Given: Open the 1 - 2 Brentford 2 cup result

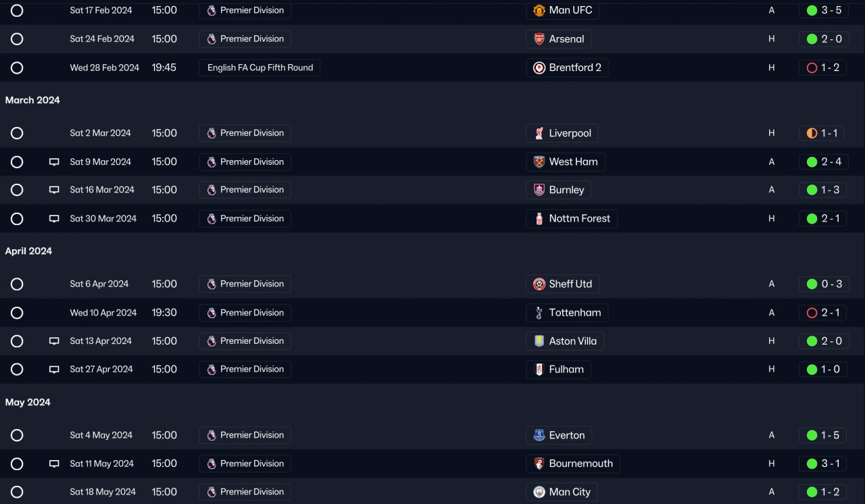Looking at the screenshot, I should (822, 68).
